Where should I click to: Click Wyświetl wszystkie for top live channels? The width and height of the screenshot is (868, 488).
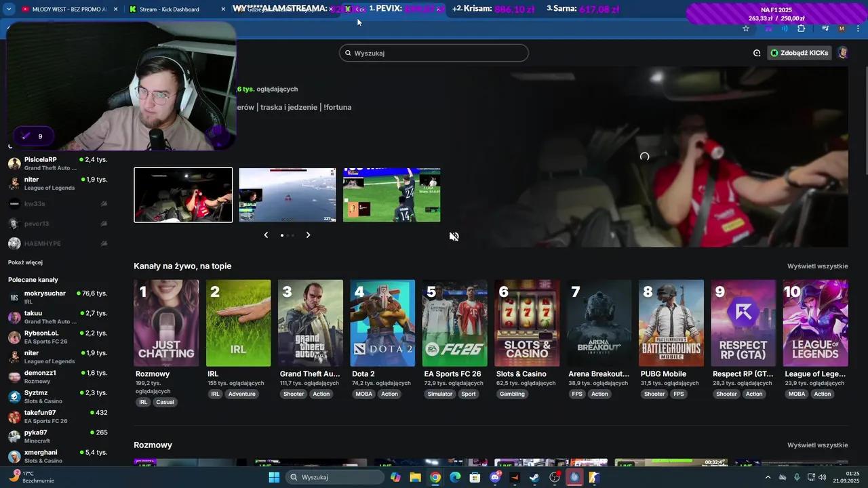click(817, 266)
